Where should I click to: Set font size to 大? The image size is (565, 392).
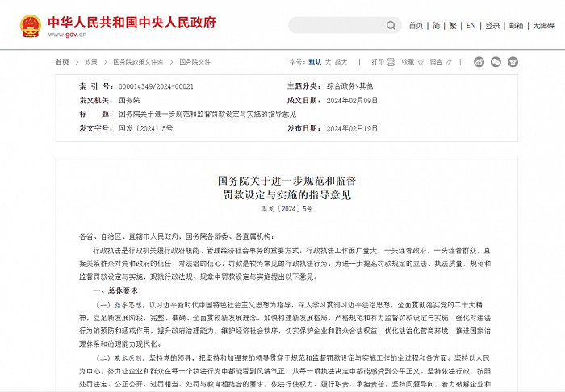point(328,62)
